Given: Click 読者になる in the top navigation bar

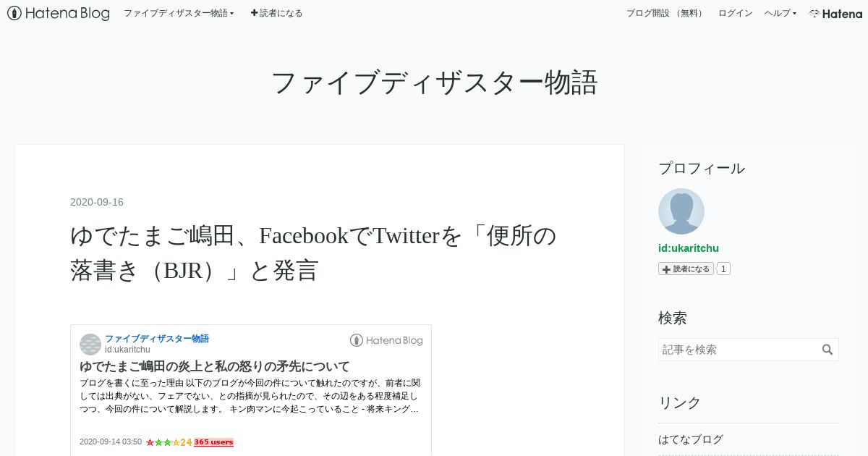Looking at the screenshot, I should click(277, 13).
